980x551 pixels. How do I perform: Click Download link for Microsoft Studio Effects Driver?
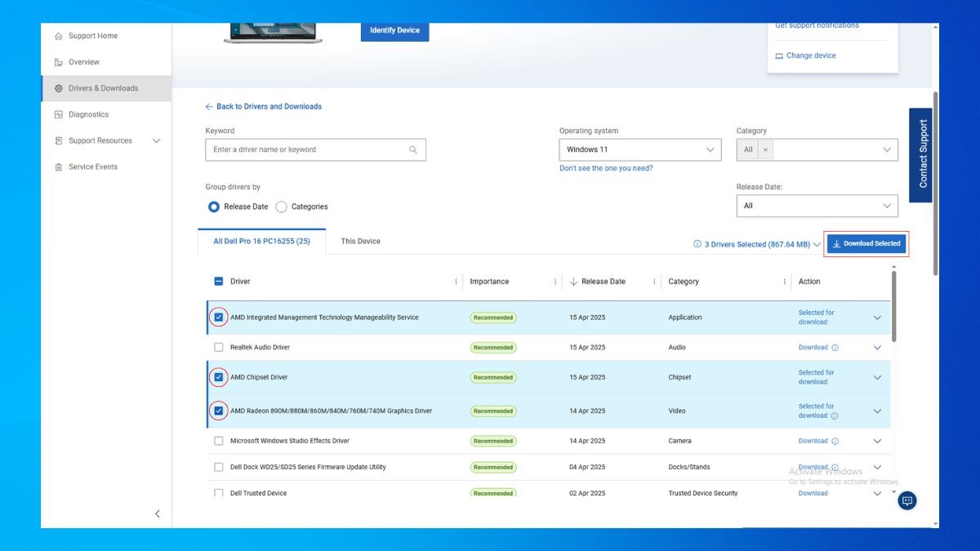(x=813, y=441)
